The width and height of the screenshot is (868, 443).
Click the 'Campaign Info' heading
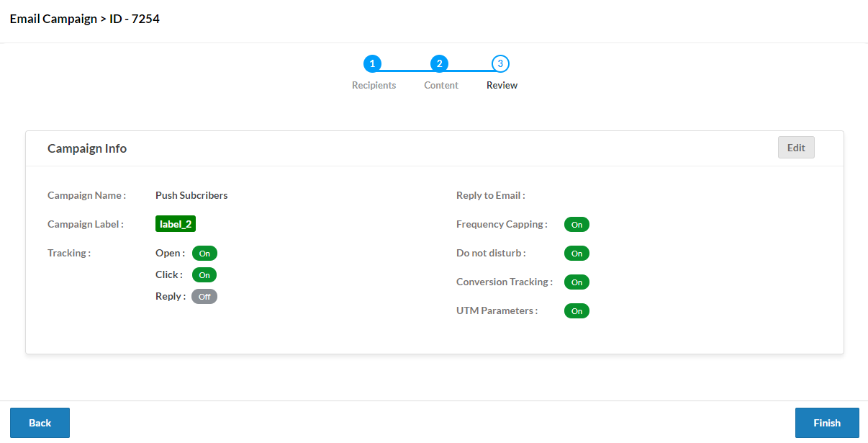tap(87, 148)
